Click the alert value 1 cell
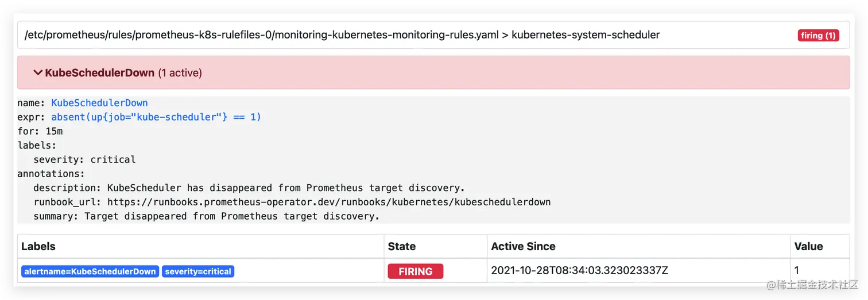The width and height of the screenshot is (868, 300). tap(797, 270)
